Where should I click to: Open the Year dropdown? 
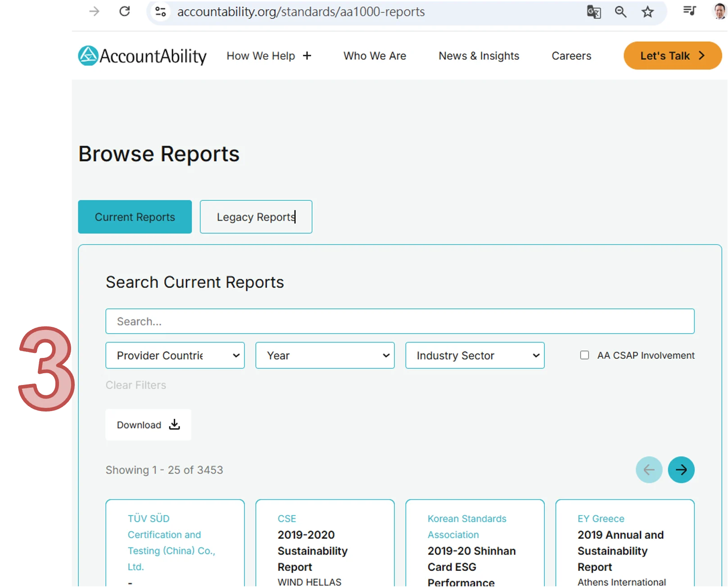(325, 355)
